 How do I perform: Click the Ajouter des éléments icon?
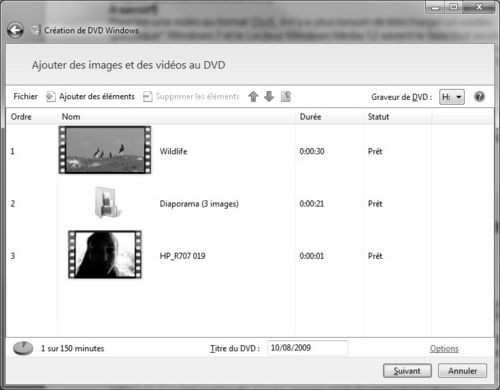51,97
